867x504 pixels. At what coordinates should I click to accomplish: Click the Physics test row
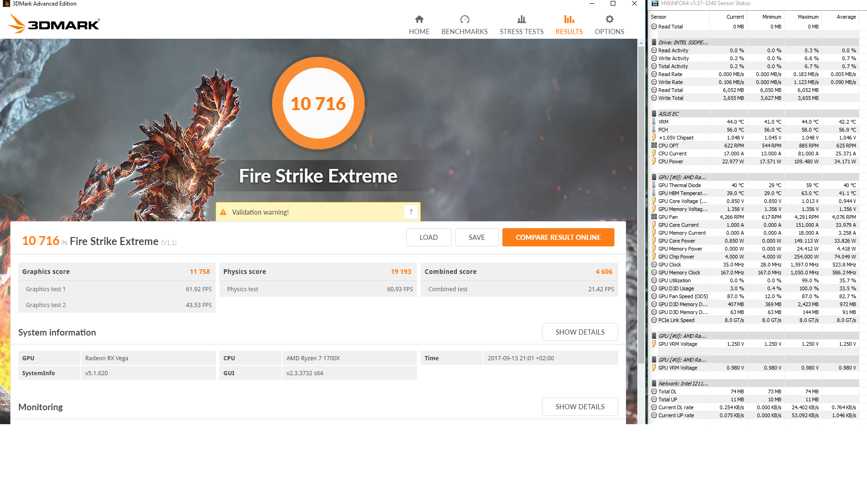click(x=318, y=289)
